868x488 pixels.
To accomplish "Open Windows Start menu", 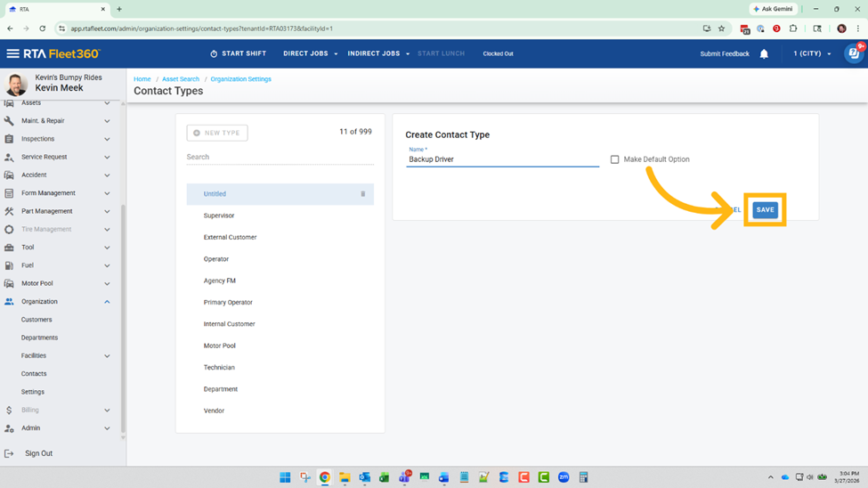I will tap(285, 477).
